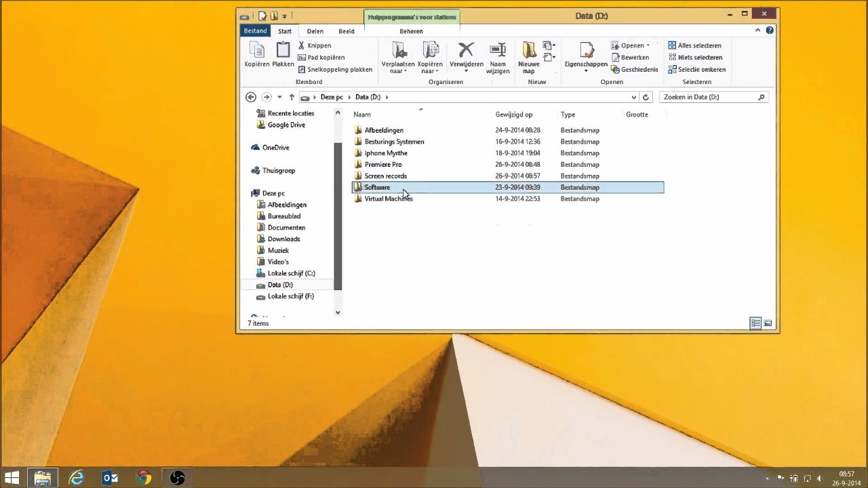The width and height of the screenshot is (868, 488).
Task: Click the Windows Start button
Action: (x=12, y=478)
